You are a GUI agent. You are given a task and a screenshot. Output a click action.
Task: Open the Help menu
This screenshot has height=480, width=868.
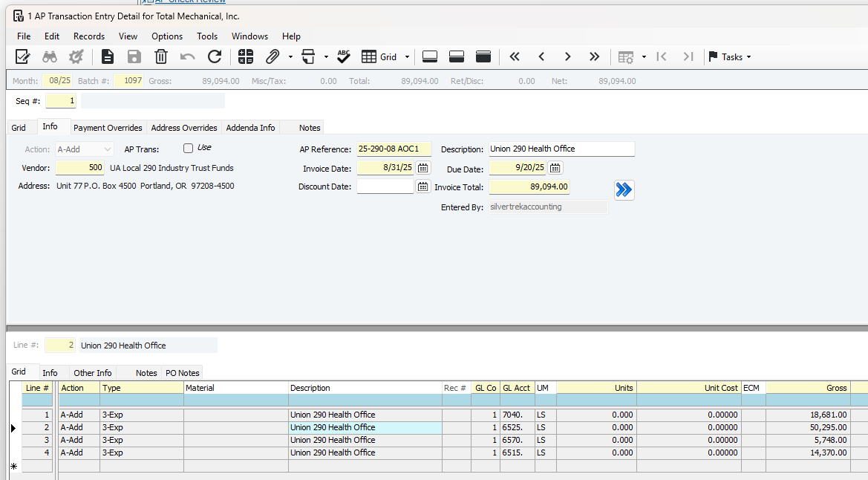(291, 36)
